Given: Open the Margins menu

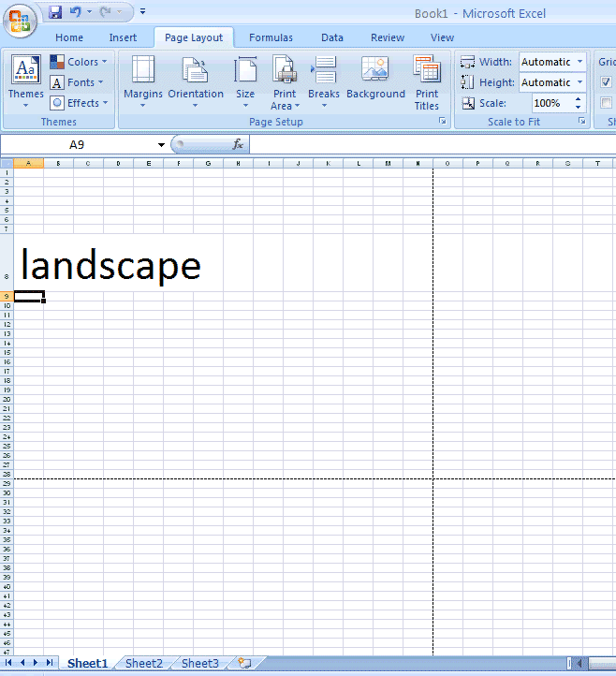Looking at the screenshot, I should coord(143,81).
